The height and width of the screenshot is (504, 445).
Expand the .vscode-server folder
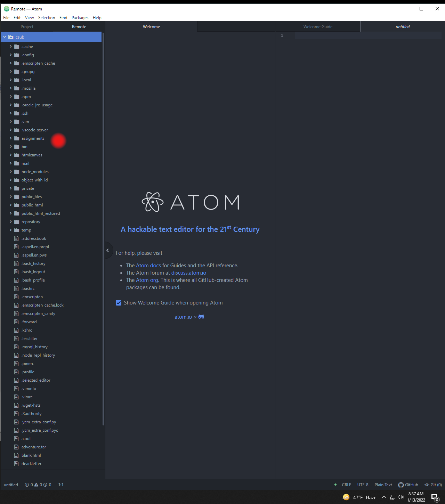coord(11,130)
